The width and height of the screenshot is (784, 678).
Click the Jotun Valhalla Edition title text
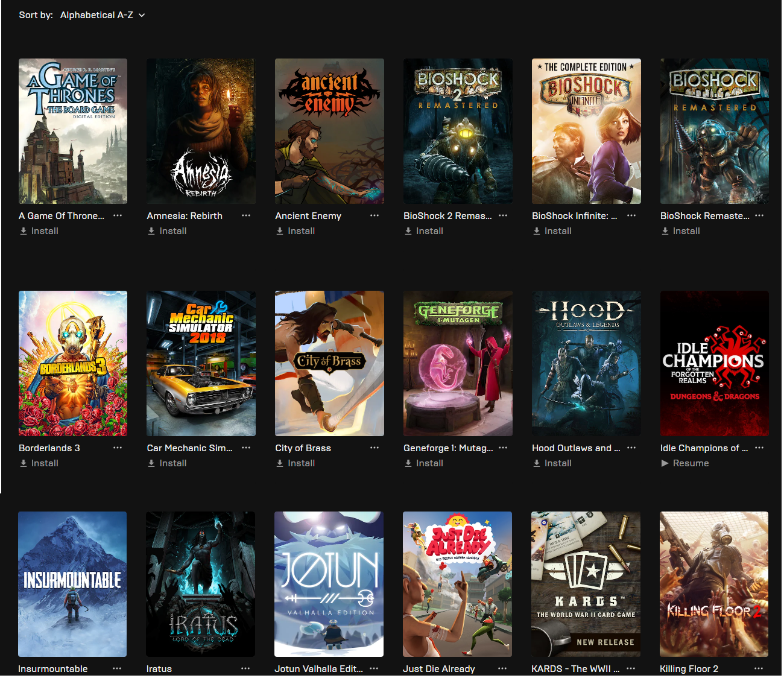[319, 669]
